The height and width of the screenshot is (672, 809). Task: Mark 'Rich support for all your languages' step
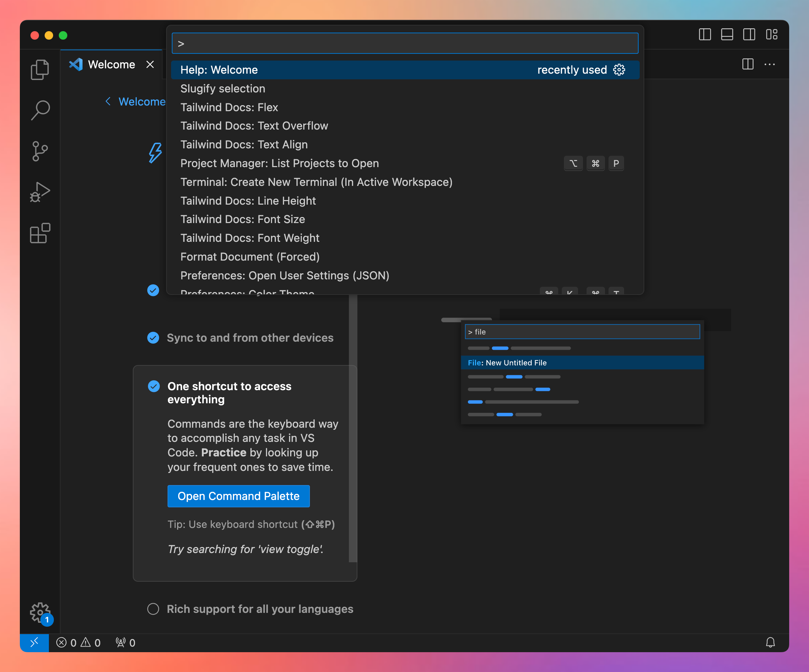pos(153,609)
